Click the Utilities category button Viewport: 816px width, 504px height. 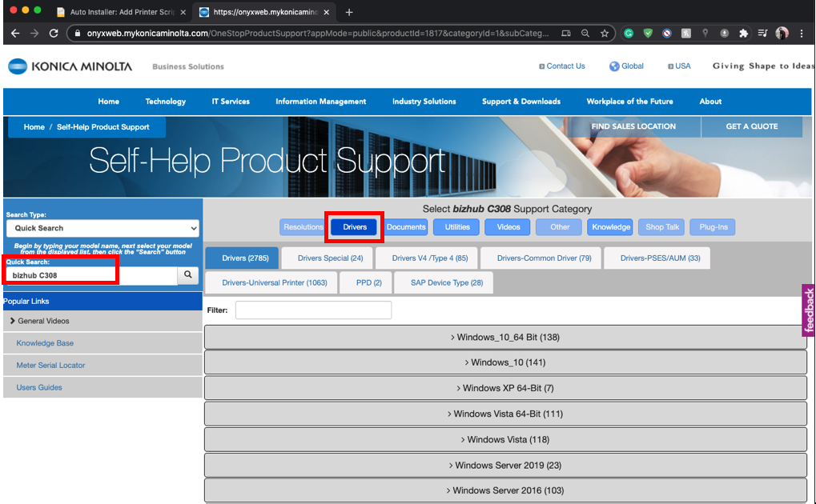[x=457, y=227]
